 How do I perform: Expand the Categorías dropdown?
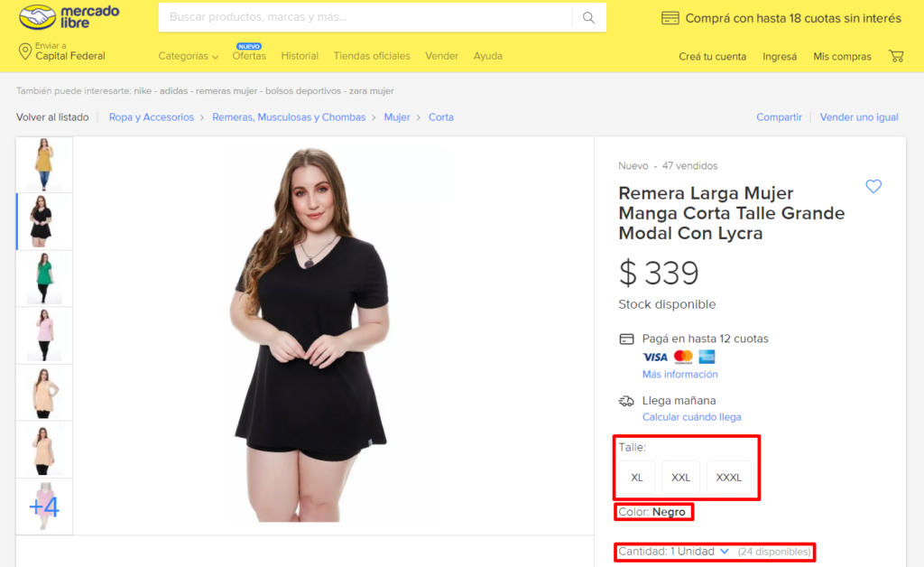188,56
